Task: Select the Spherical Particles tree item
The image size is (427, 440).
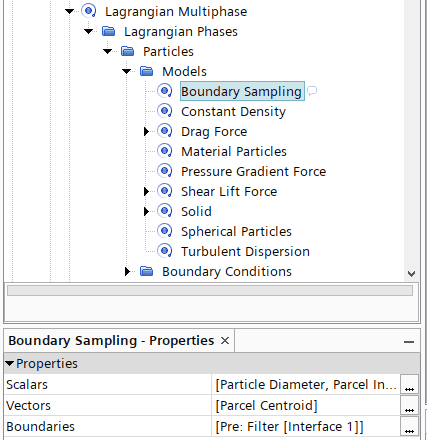Action: (236, 231)
